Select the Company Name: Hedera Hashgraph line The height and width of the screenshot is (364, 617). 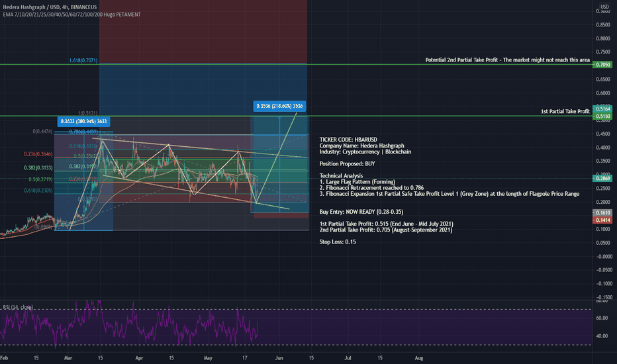tap(361, 146)
